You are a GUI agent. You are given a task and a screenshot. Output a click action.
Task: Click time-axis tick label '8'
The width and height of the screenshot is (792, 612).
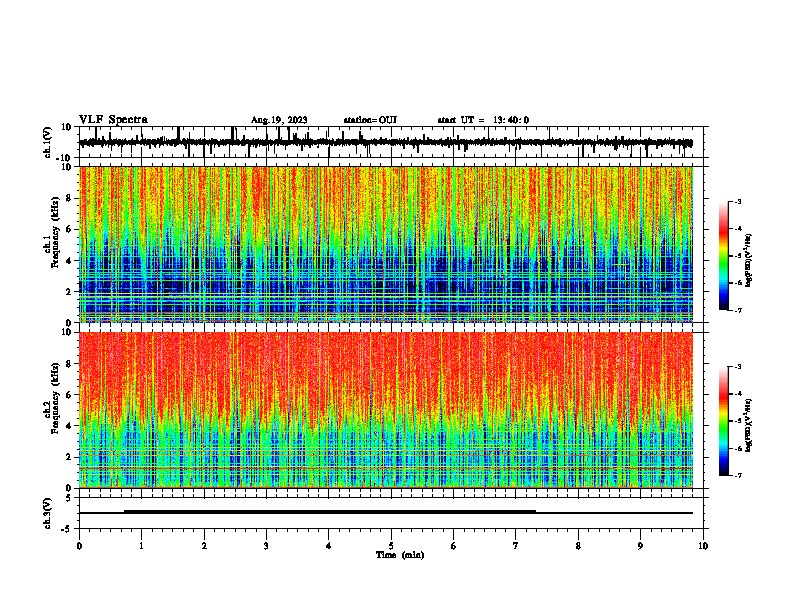578,546
